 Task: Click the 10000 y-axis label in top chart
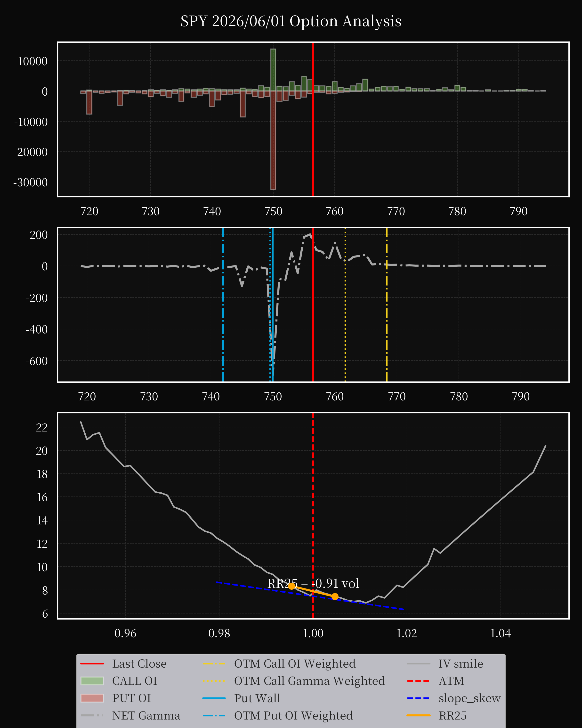click(33, 61)
